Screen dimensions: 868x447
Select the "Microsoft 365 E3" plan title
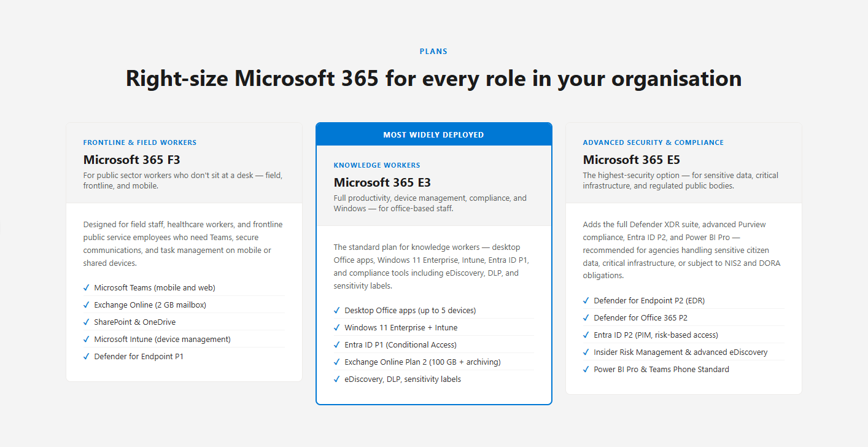click(x=382, y=182)
